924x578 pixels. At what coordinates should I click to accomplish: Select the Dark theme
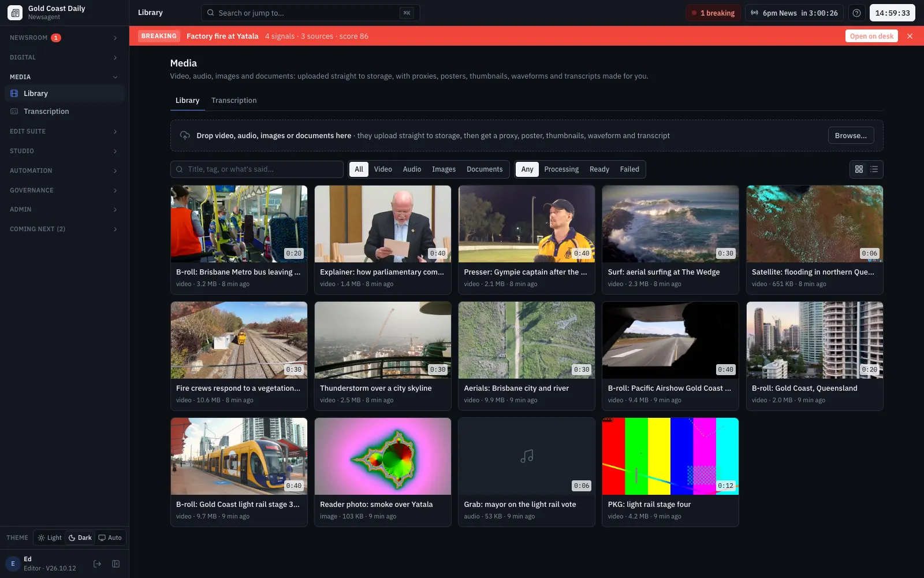pyautogui.click(x=80, y=538)
